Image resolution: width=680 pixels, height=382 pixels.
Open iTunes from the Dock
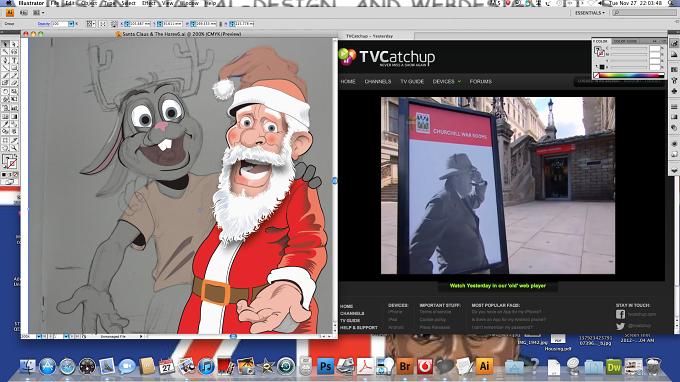(x=206, y=367)
